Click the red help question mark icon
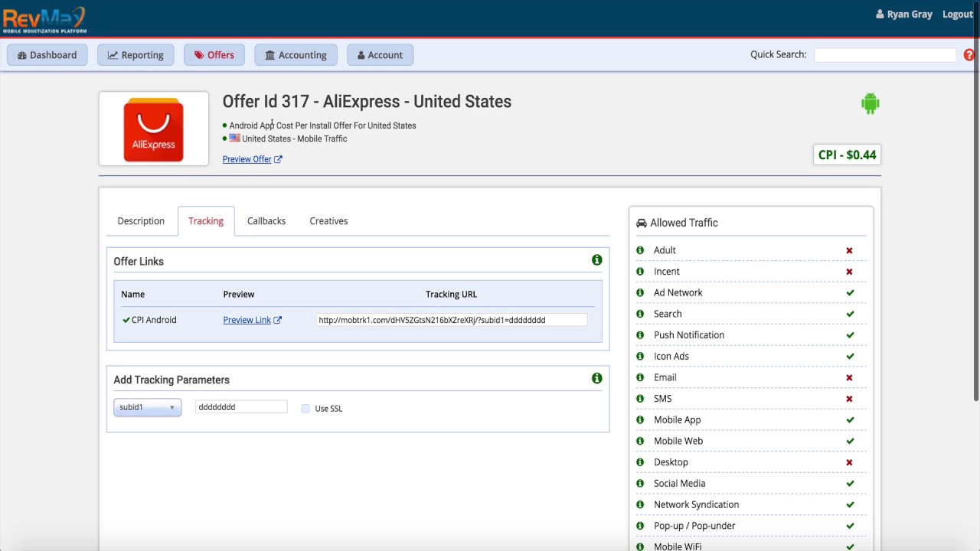The width and height of the screenshot is (980, 551). pos(969,55)
